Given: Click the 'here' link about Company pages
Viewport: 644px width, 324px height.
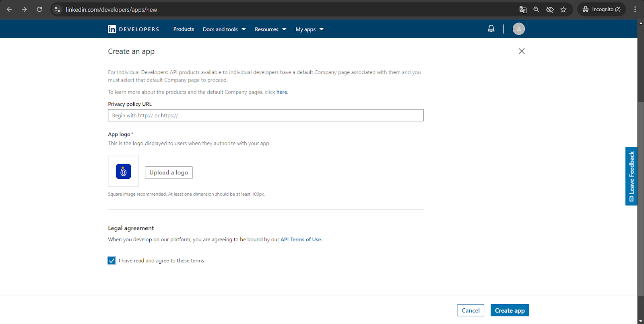Looking at the screenshot, I should (282, 92).
